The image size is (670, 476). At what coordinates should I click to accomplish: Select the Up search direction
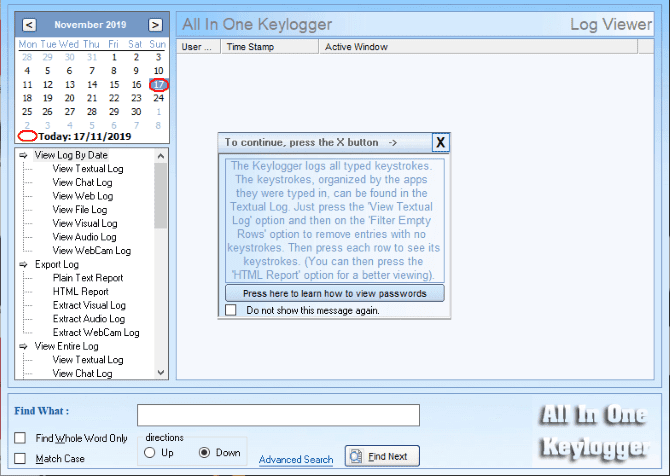click(x=150, y=452)
